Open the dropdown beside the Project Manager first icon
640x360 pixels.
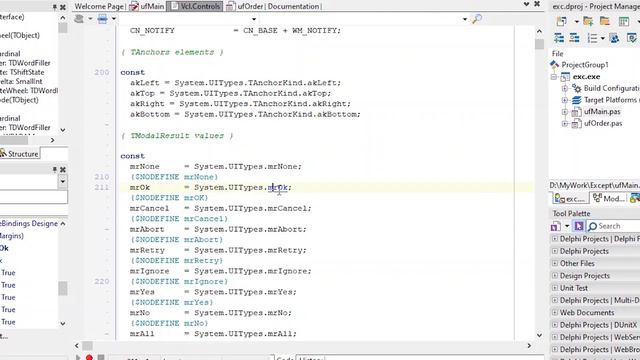point(576,22)
